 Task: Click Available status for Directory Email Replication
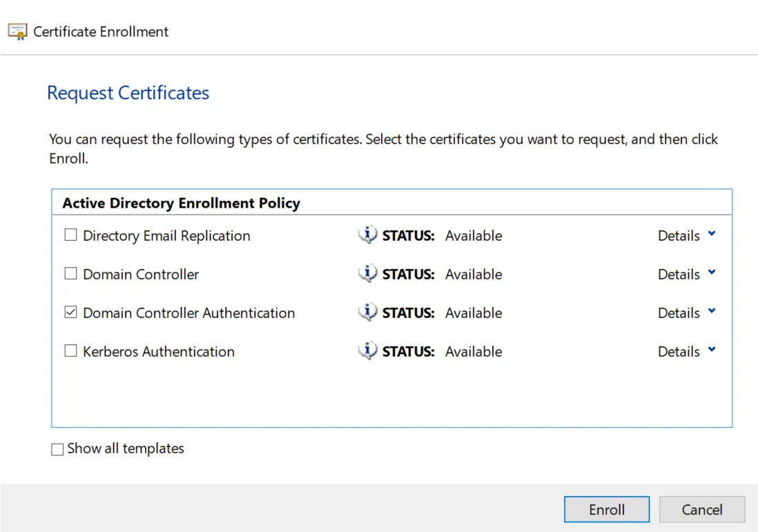pos(474,236)
